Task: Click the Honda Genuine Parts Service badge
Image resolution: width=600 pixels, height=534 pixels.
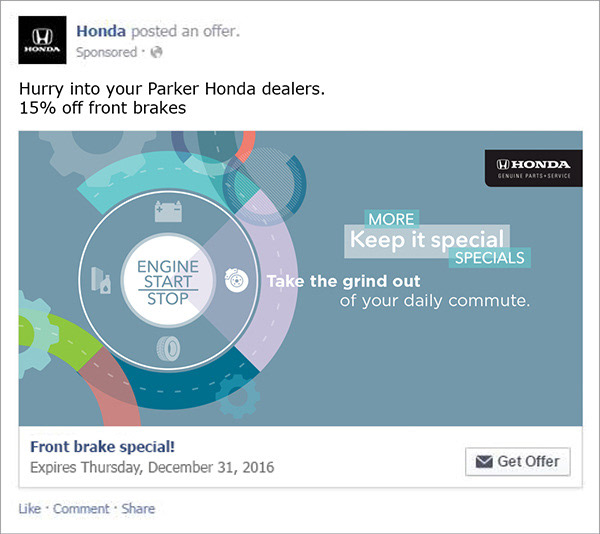Action: coord(532,168)
